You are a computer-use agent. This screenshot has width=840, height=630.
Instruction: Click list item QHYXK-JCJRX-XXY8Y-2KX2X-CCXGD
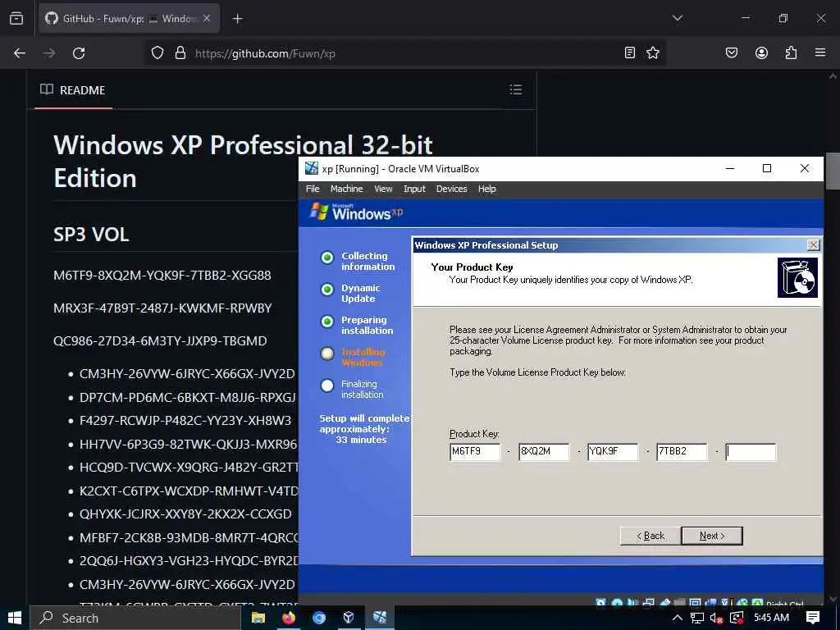tap(185, 514)
